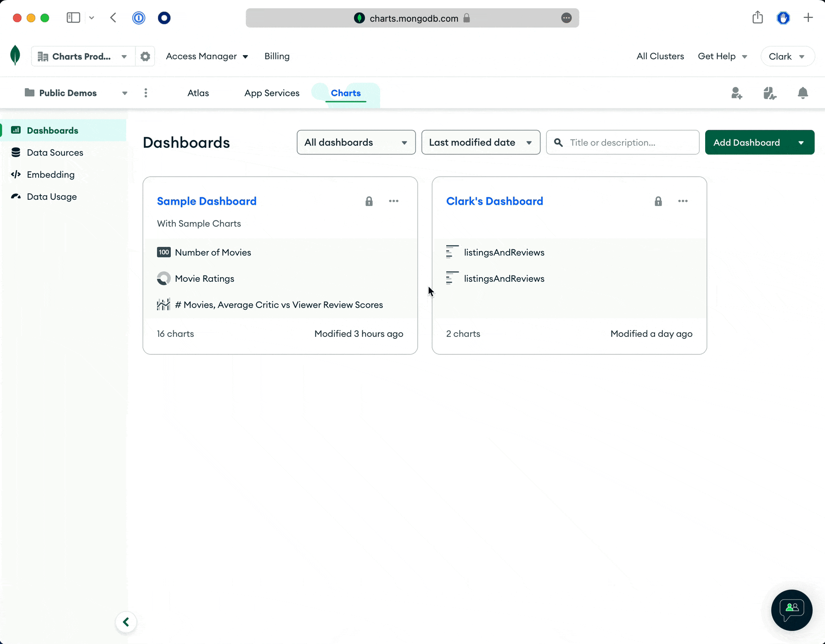This screenshot has width=825, height=644.
Task: Open the Clark's Dashboard title link
Action: pos(494,201)
